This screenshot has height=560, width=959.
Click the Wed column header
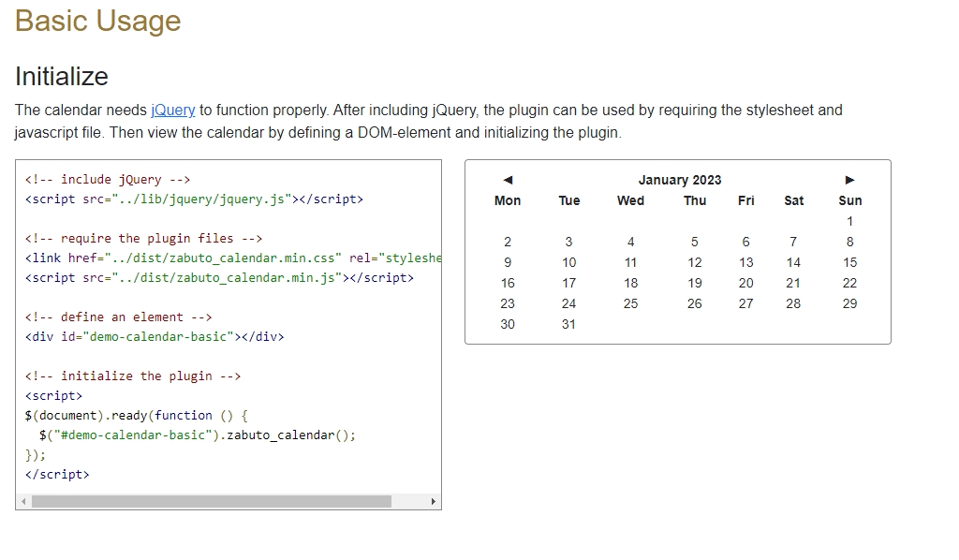click(630, 200)
